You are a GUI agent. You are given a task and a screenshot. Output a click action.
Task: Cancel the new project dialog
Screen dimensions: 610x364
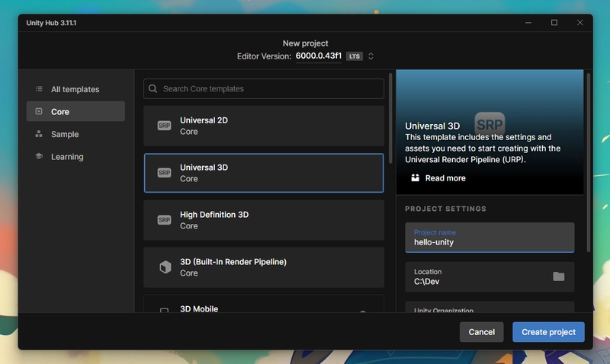click(481, 332)
